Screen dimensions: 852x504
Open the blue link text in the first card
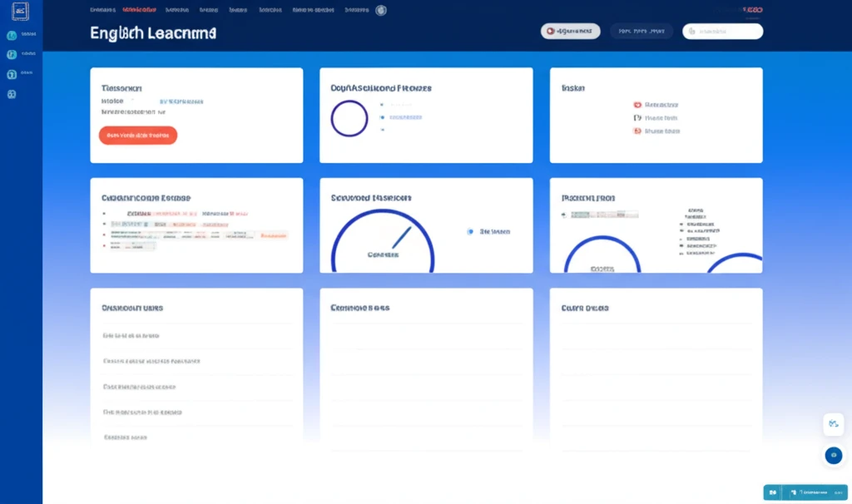point(181,101)
